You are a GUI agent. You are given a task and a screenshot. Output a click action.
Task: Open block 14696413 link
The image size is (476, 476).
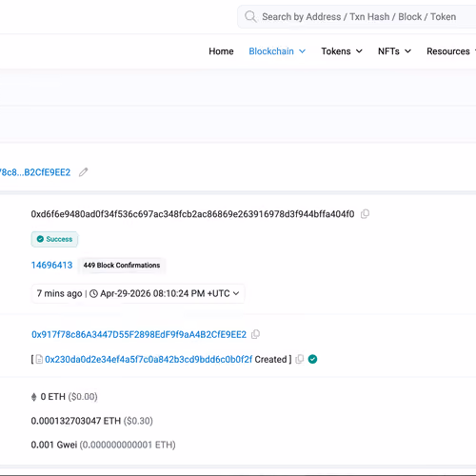51,265
